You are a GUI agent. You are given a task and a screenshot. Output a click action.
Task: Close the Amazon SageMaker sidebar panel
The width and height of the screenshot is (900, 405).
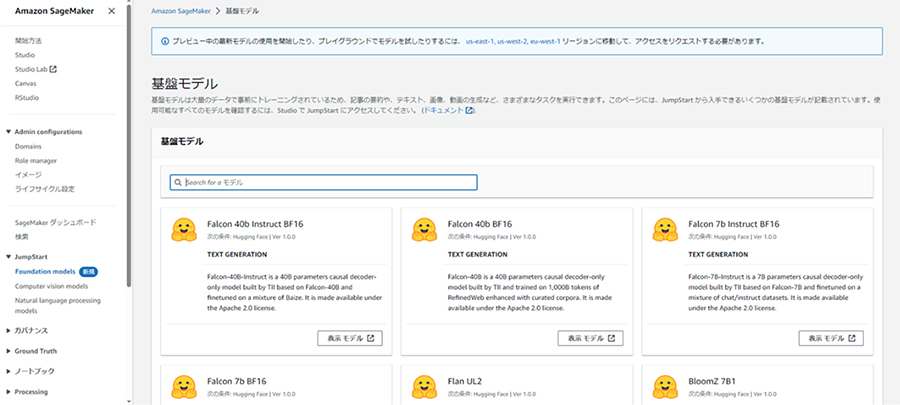point(111,11)
